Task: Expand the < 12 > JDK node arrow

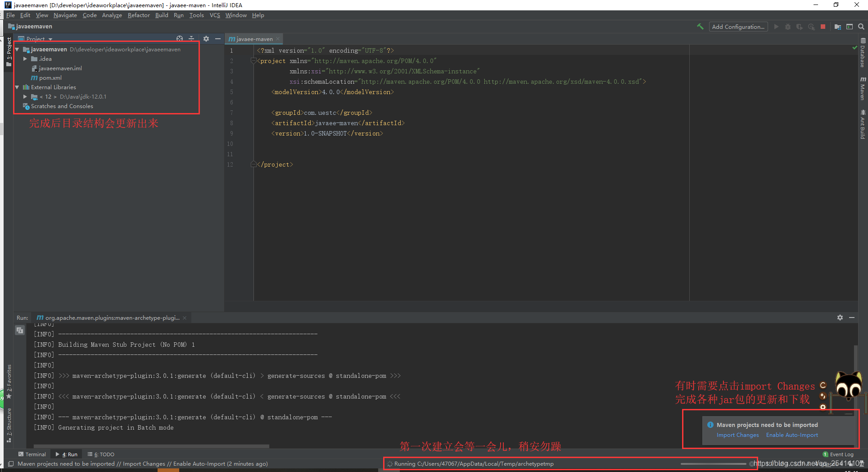Action: point(25,97)
